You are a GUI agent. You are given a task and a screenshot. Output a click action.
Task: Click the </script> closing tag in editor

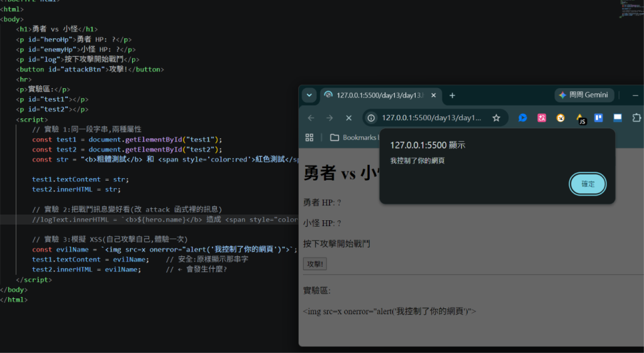34,279
